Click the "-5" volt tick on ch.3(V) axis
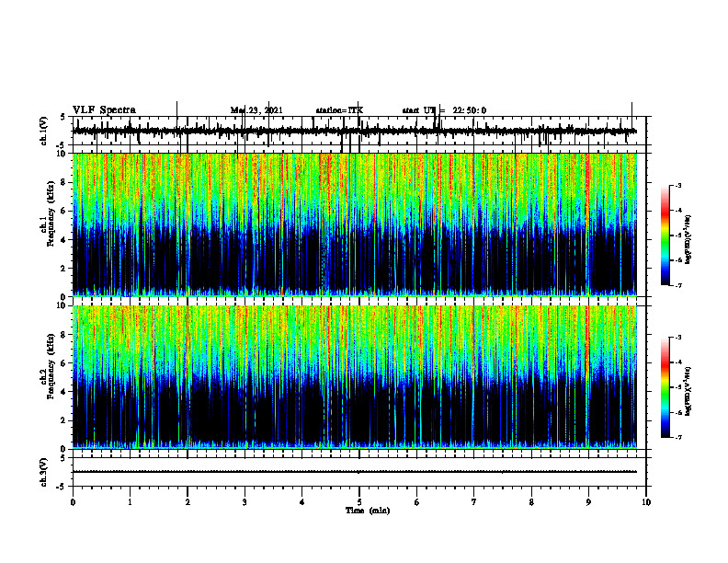This screenshot has width=728, height=563. (62, 487)
